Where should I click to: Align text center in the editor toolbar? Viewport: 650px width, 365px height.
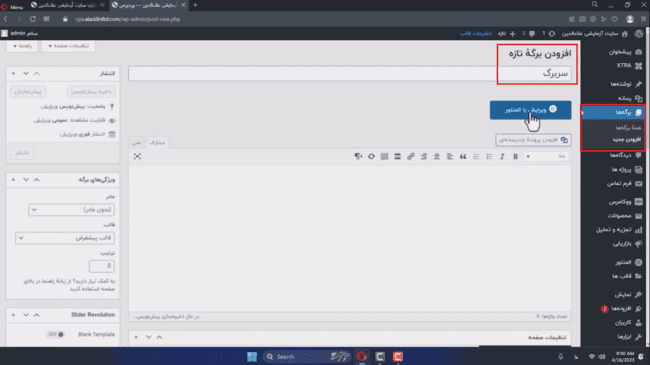pos(437,156)
